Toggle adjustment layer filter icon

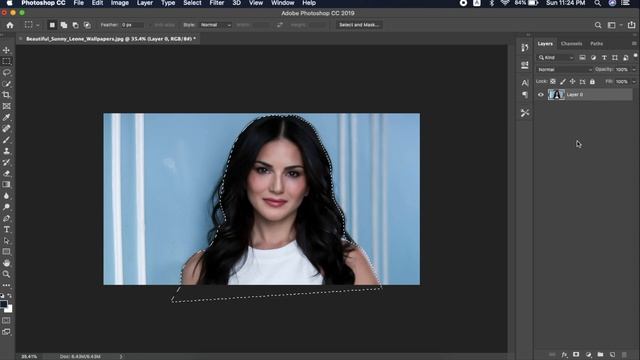tap(593, 58)
